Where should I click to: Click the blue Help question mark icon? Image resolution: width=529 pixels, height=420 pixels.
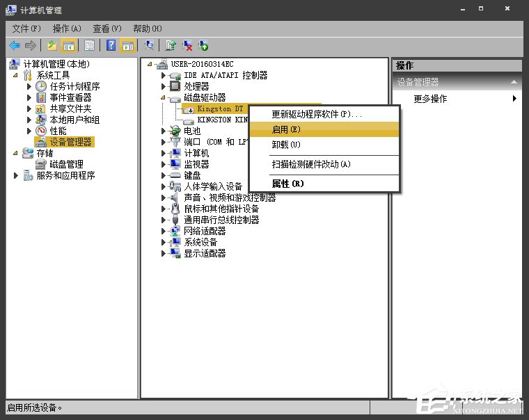[111, 45]
